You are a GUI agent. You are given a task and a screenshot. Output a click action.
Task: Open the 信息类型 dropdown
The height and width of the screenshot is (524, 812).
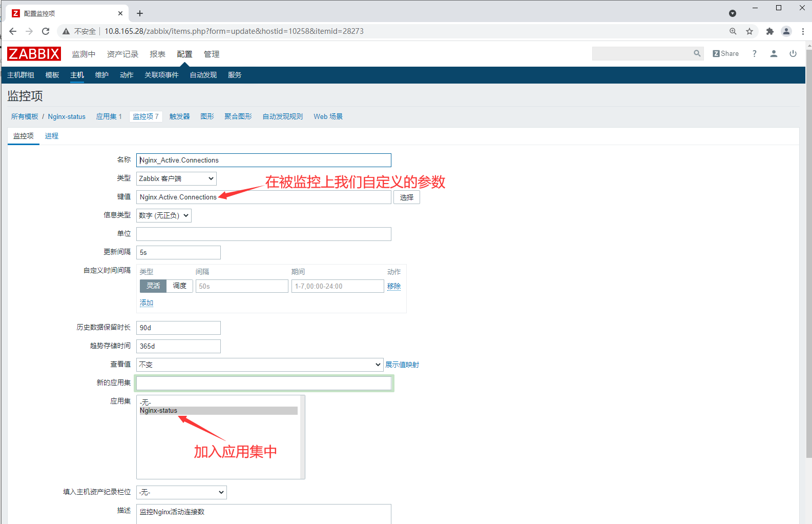point(164,215)
